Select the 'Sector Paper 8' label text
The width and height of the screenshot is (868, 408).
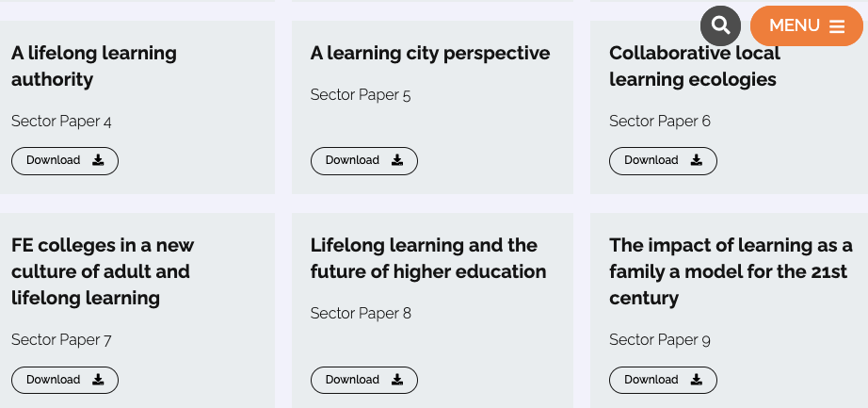[x=361, y=313]
